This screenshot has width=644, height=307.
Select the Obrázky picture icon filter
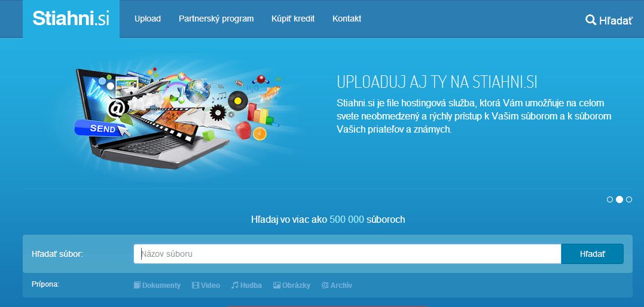point(277,285)
